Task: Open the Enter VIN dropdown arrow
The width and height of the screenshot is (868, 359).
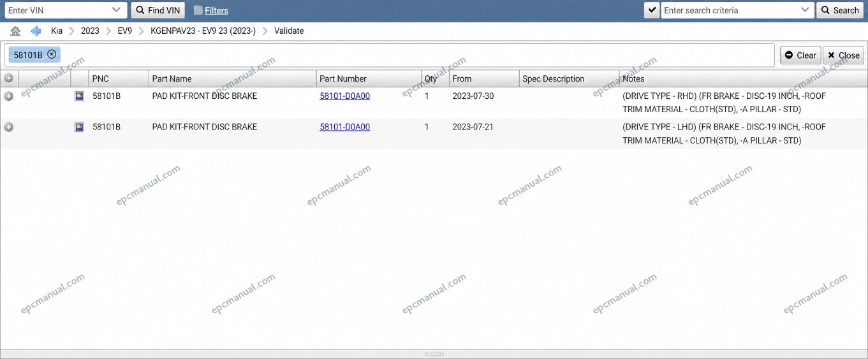Action: click(116, 10)
